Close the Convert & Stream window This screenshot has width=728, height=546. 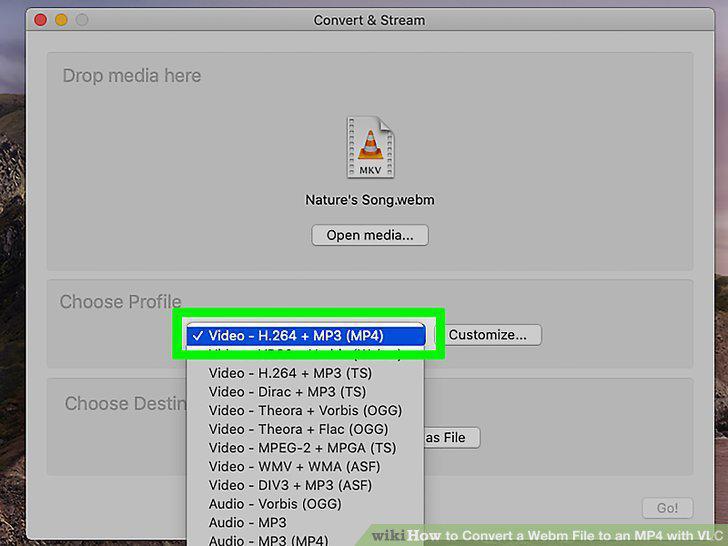click(40, 20)
